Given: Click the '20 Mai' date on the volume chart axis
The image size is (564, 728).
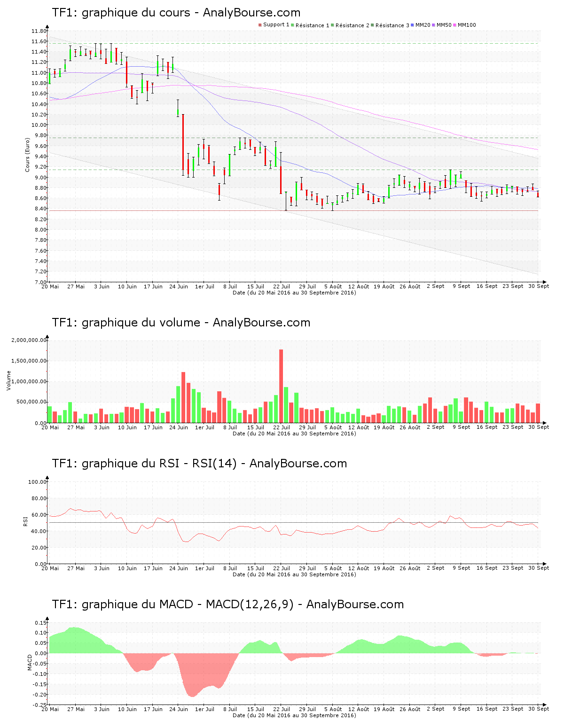Looking at the screenshot, I should click(x=50, y=427).
